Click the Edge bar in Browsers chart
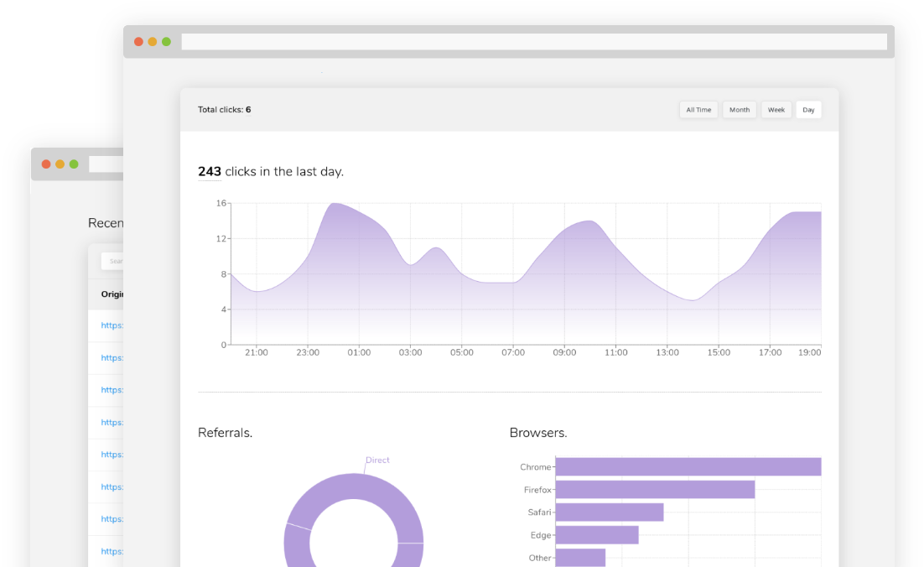The height and width of the screenshot is (567, 924). (x=596, y=535)
